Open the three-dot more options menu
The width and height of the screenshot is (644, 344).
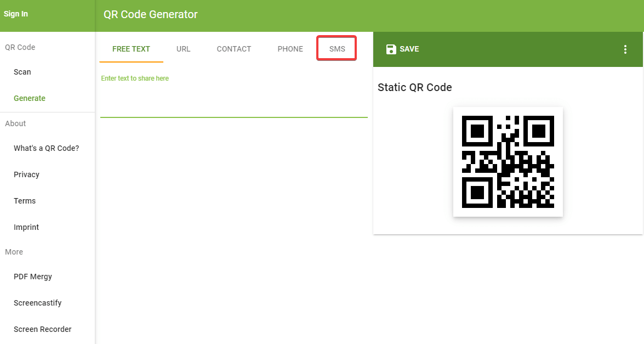[625, 49]
